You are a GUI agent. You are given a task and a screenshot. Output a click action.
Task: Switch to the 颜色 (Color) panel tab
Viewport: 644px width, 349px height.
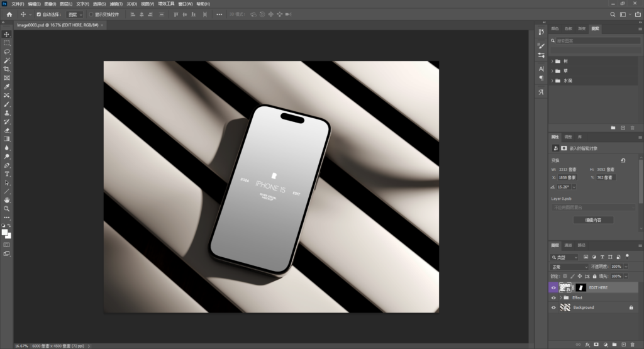(555, 29)
